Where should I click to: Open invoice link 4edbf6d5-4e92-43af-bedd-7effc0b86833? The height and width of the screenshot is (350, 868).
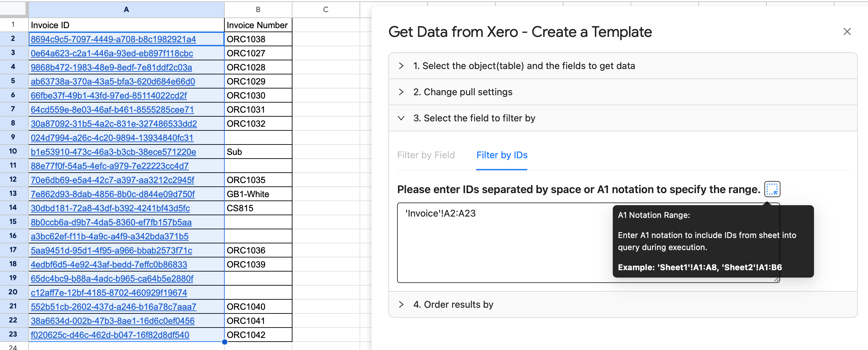(109, 265)
